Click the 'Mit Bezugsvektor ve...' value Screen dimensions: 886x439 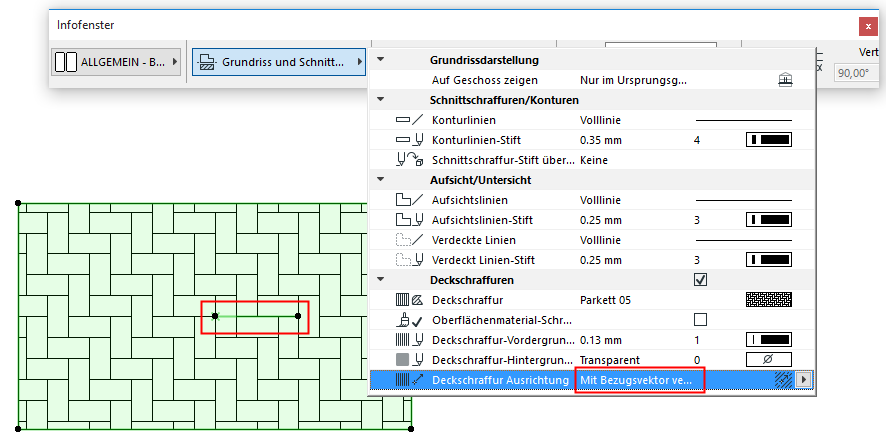pyautogui.click(x=636, y=380)
